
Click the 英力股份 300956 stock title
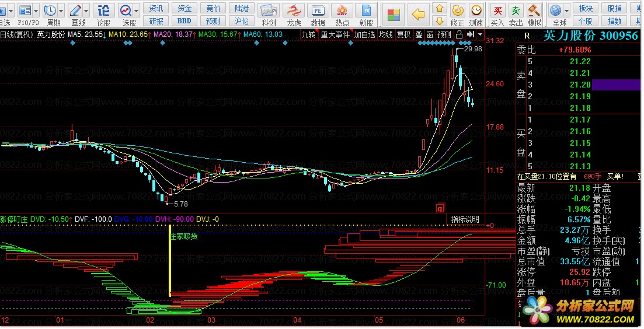pyautogui.click(x=591, y=36)
